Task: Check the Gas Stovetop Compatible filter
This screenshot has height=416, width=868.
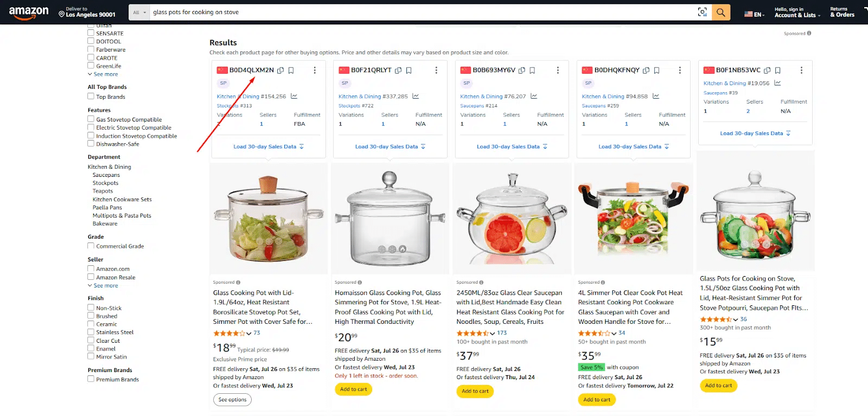Action: coord(91,119)
